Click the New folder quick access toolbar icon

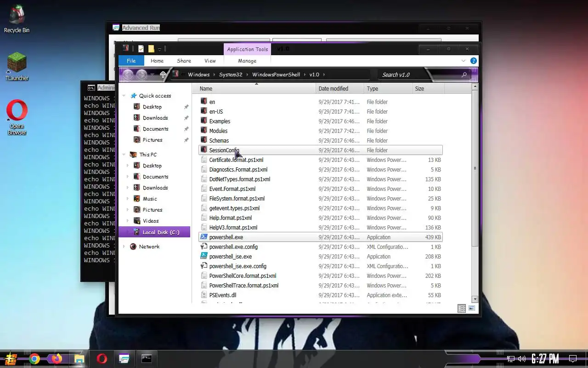point(151,49)
